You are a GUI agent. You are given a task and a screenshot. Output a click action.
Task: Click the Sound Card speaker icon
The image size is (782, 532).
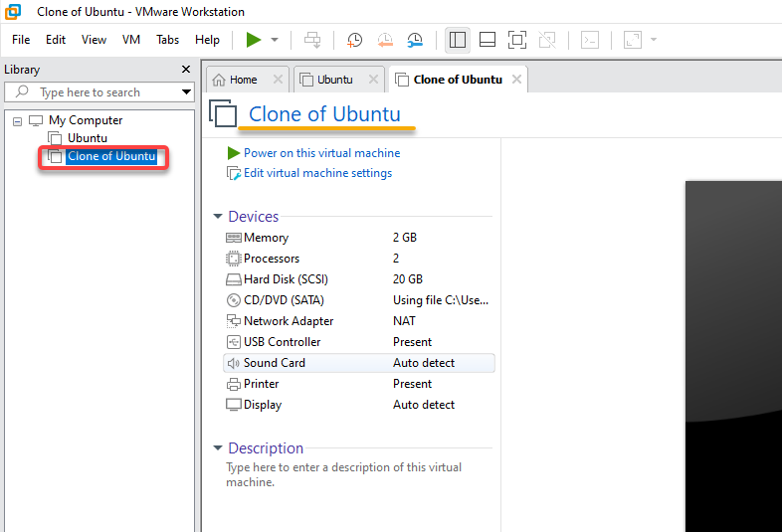[x=234, y=363]
